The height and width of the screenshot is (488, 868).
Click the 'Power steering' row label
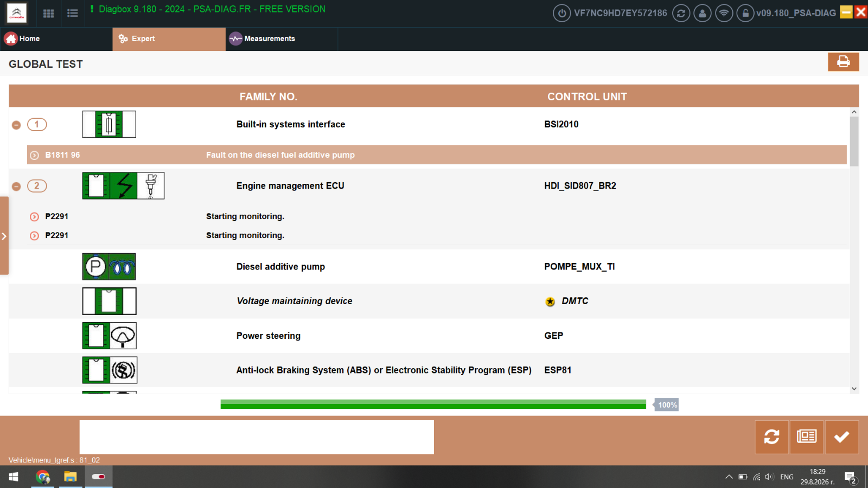pyautogui.click(x=269, y=336)
